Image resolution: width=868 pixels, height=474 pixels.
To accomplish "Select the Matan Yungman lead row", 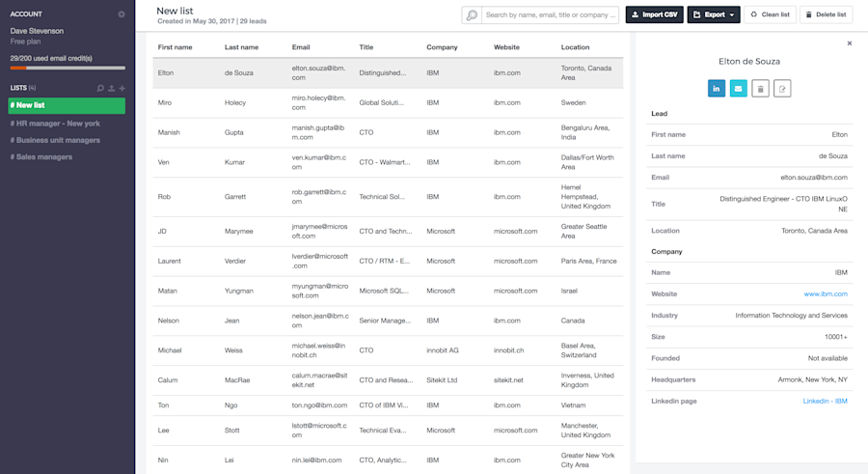I will [x=388, y=291].
